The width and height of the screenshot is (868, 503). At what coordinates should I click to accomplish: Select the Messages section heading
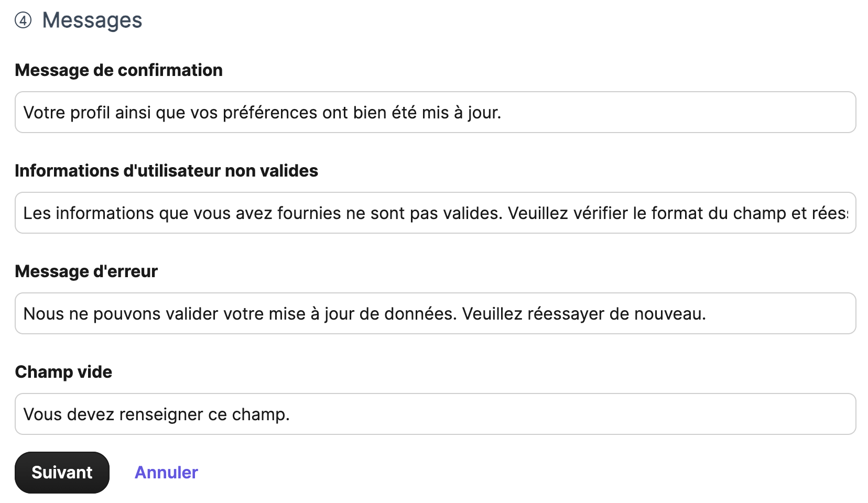click(x=92, y=20)
